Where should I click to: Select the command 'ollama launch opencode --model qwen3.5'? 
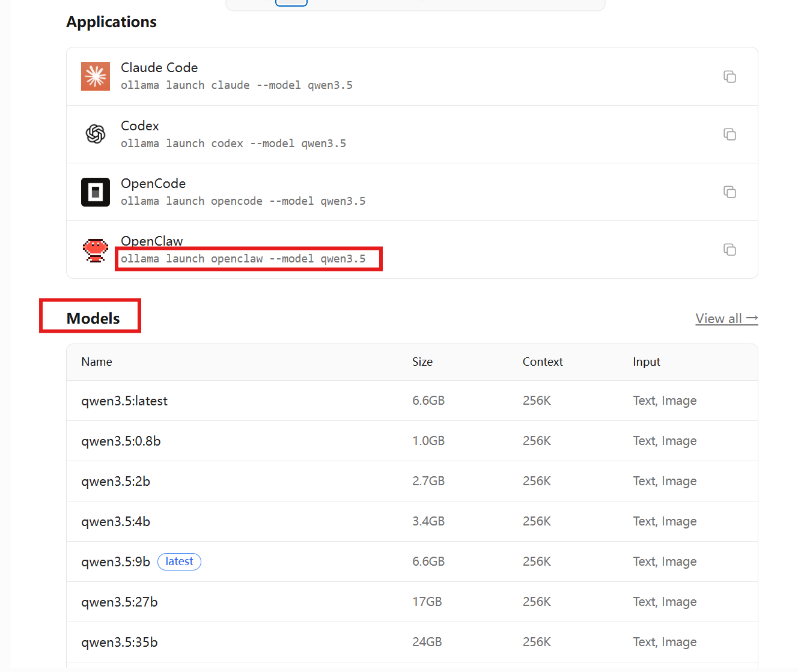[x=243, y=201]
